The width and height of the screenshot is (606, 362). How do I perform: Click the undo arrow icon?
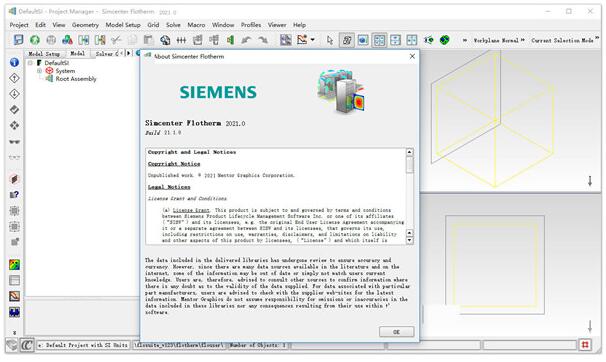246,40
